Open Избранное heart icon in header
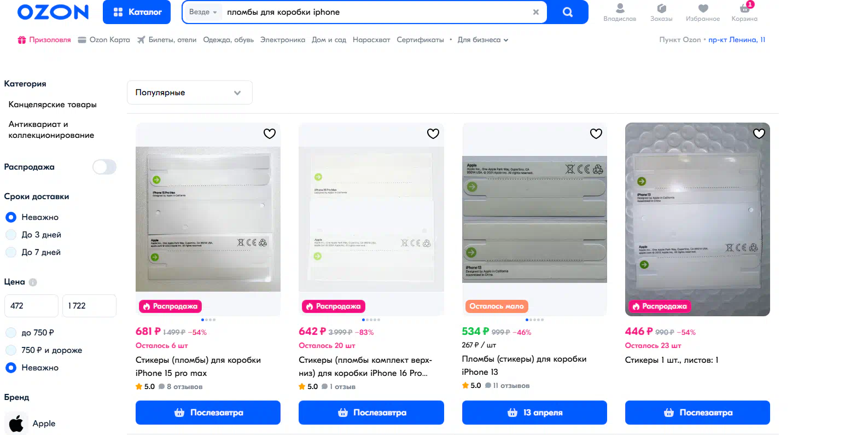This screenshot has height=435, width=868. (x=703, y=12)
